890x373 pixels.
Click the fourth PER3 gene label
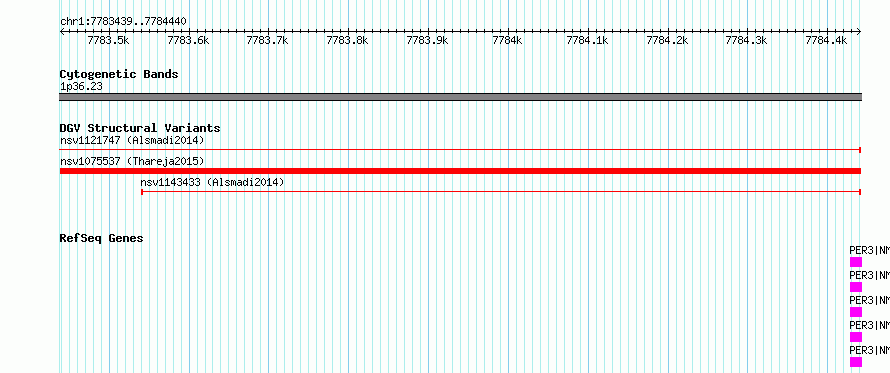click(x=869, y=325)
